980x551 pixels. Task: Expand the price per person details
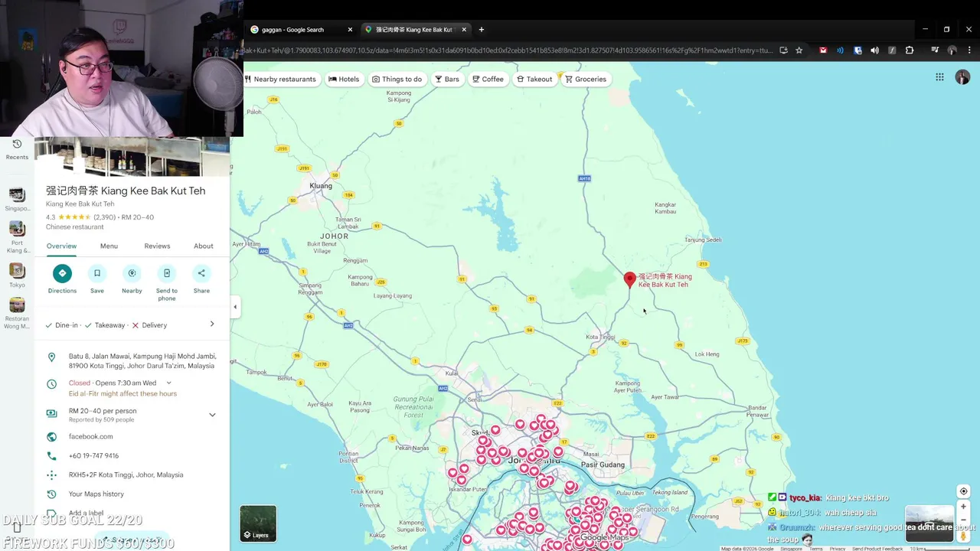pos(212,415)
